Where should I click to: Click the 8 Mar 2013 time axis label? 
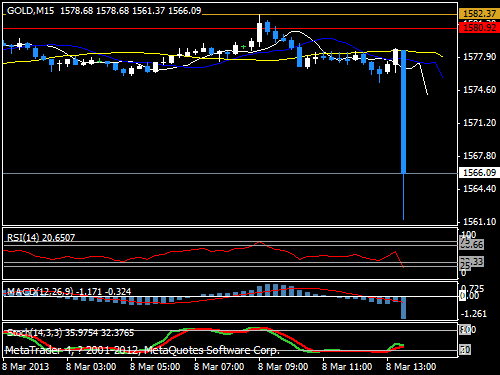click(x=26, y=367)
